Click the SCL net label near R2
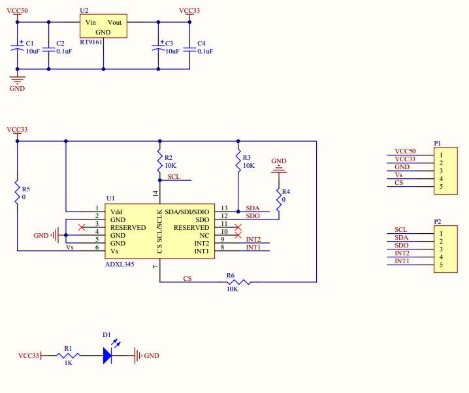 coord(174,177)
